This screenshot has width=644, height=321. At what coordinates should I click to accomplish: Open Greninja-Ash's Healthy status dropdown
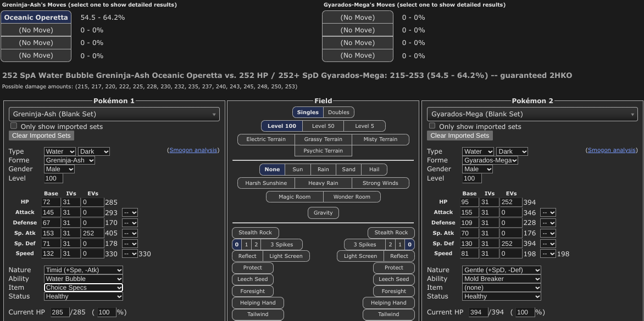tap(84, 296)
